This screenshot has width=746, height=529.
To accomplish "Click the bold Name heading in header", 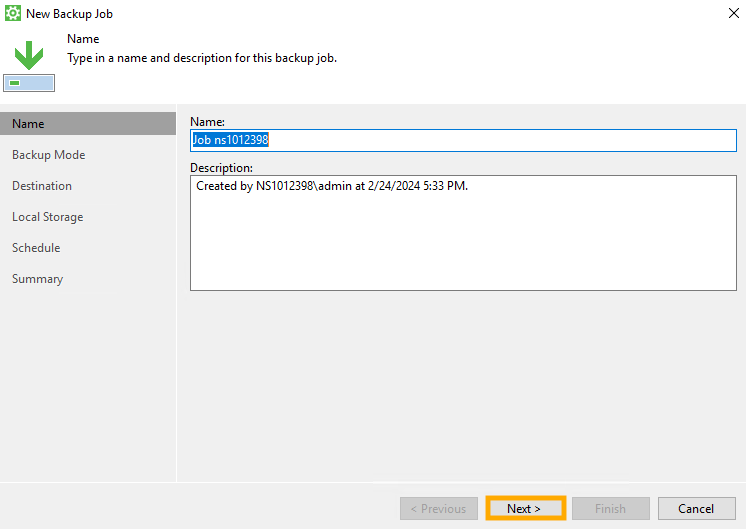I will (x=83, y=39).
